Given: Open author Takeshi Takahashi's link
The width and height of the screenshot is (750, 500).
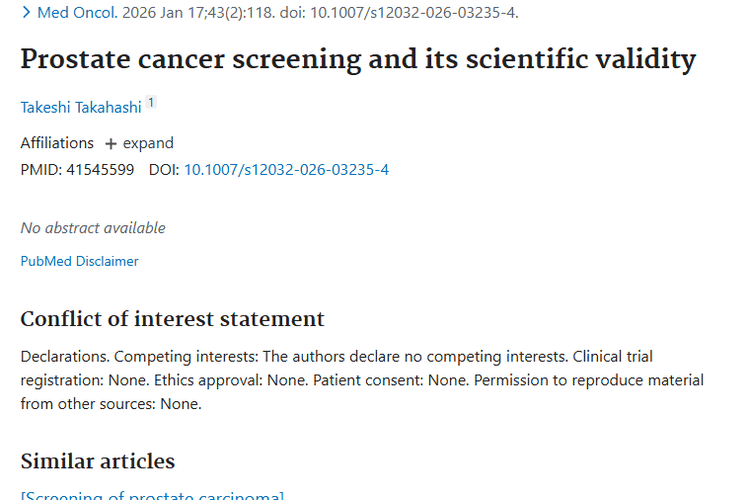Looking at the screenshot, I should click(x=81, y=107).
